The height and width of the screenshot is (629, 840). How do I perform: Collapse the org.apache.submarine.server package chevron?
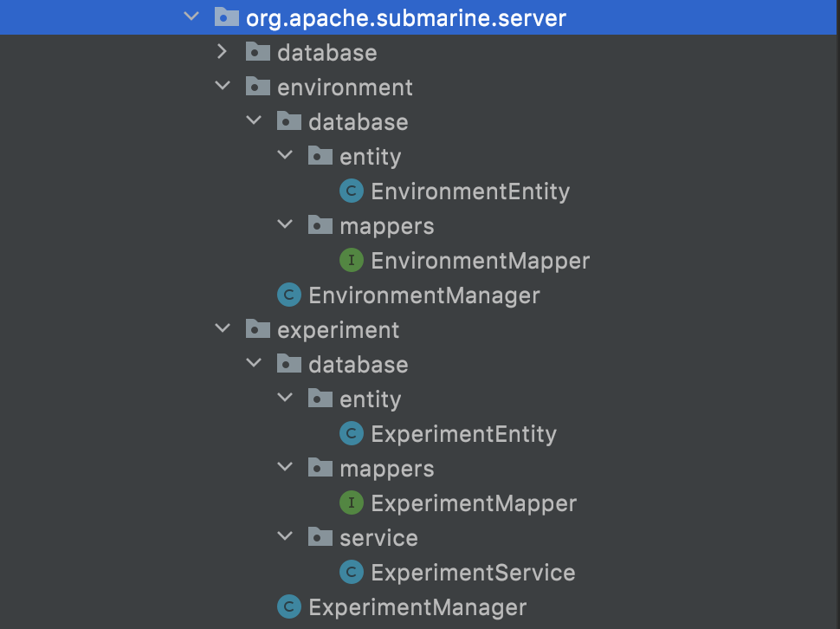click(x=191, y=16)
